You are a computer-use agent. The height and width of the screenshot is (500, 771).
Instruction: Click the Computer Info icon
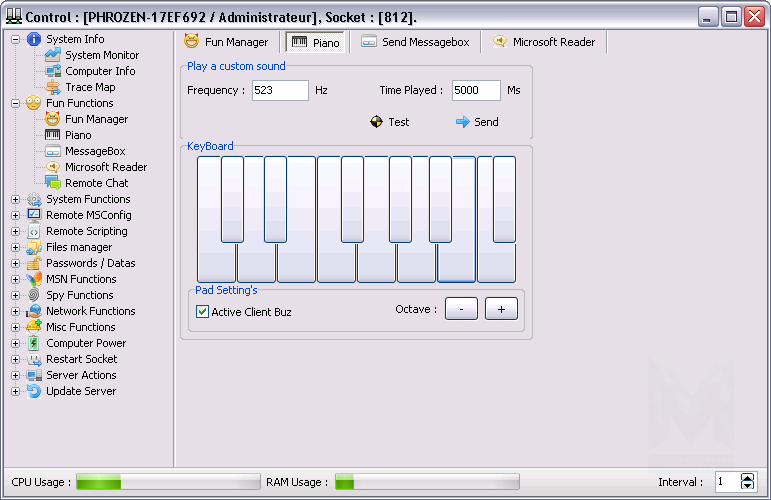53,71
